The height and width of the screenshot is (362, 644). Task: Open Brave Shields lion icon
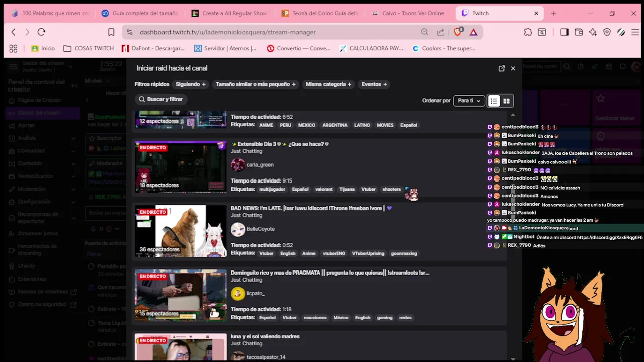tap(458, 32)
